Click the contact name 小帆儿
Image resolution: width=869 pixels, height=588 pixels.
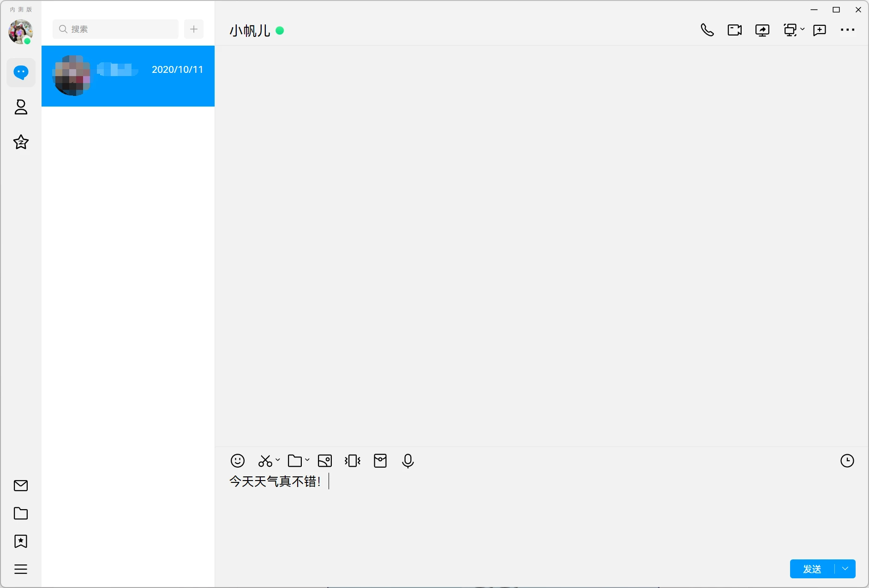click(x=250, y=31)
